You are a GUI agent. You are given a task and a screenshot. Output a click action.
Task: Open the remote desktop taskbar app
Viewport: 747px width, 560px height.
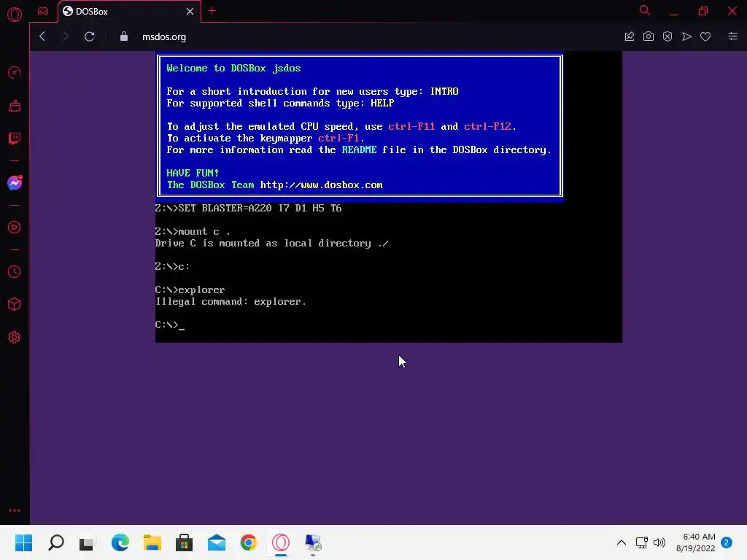click(x=313, y=542)
